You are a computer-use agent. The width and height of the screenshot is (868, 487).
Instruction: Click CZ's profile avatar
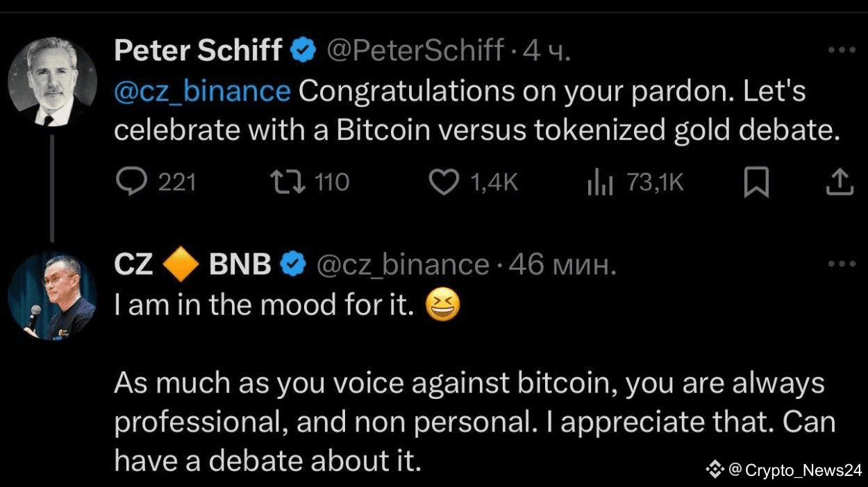pyautogui.click(x=53, y=296)
